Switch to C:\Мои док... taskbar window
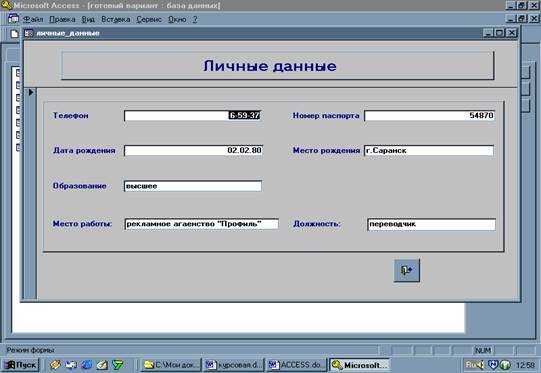The height and width of the screenshot is (373, 541). point(171,365)
